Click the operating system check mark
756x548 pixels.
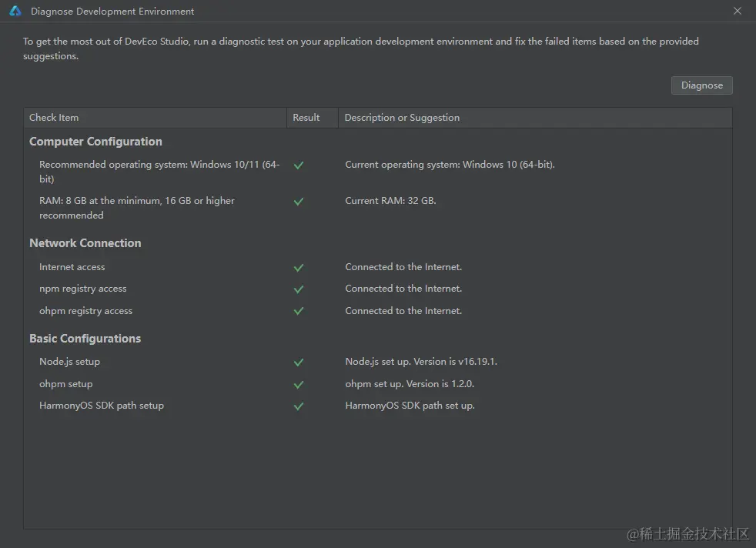[x=299, y=165]
